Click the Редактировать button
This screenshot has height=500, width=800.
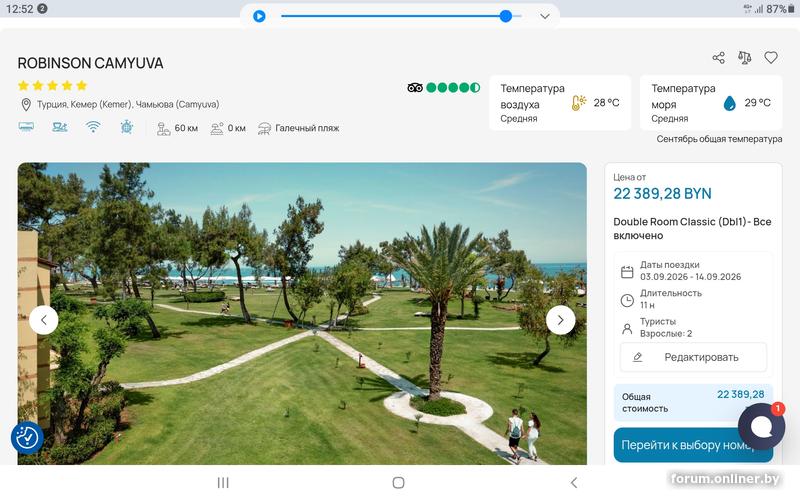[x=693, y=357]
